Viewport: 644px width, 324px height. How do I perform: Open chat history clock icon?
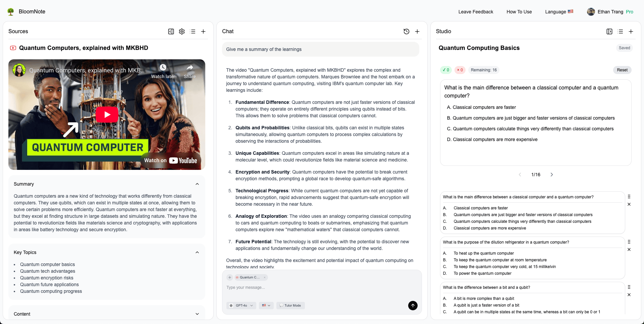[x=407, y=31]
